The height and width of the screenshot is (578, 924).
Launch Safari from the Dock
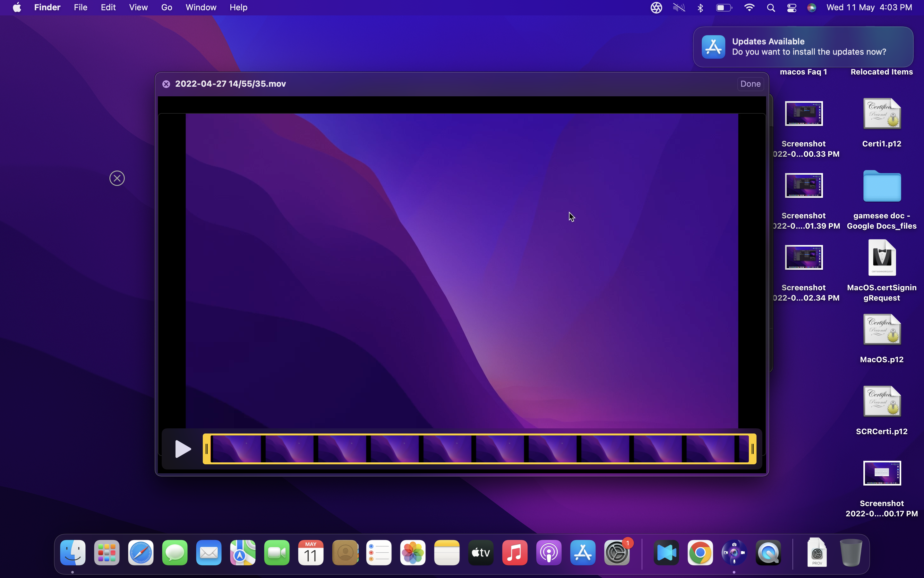click(x=141, y=552)
